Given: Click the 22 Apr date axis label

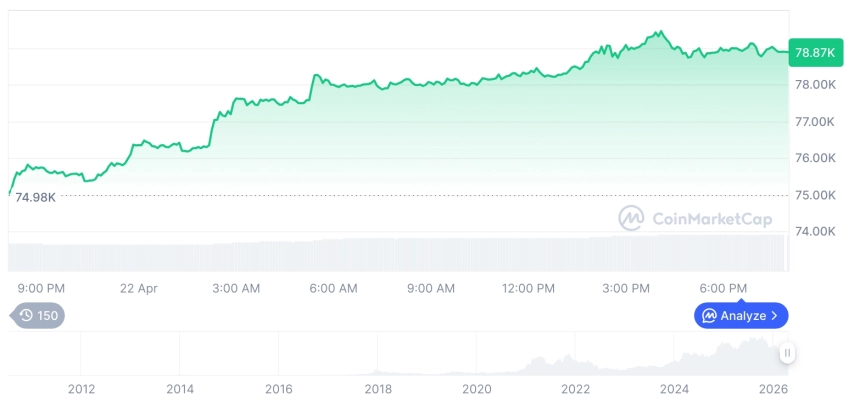Looking at the screenshot, I should coord(139,288).
